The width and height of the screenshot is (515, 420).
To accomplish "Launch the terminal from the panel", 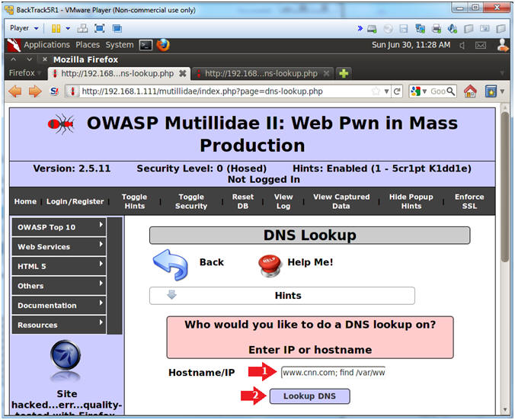I will pos(146,45).
